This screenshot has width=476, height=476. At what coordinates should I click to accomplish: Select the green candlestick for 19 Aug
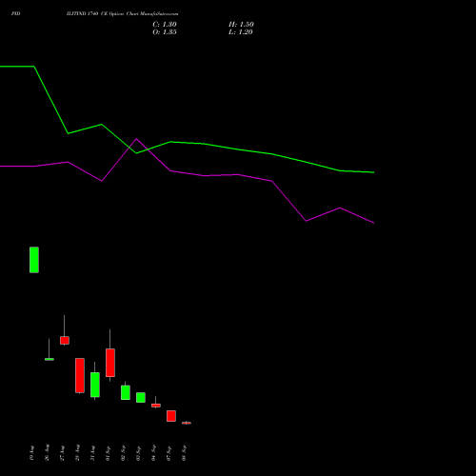tap(34, 260)
